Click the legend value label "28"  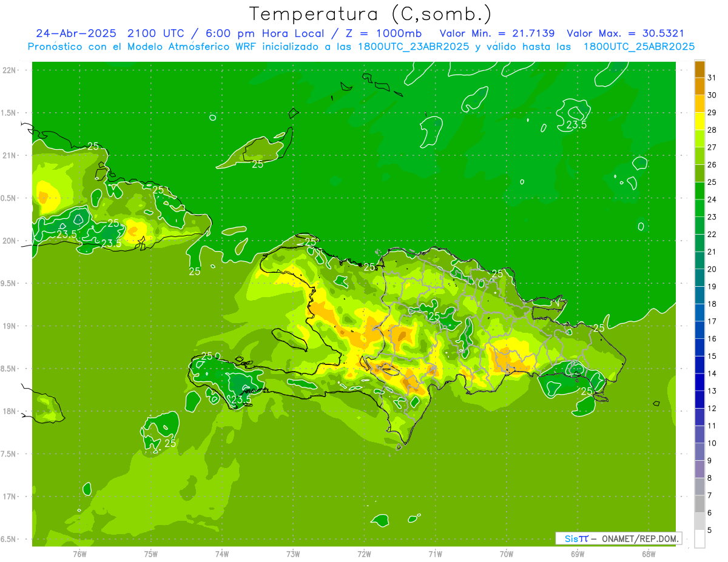tap(713, 130)
